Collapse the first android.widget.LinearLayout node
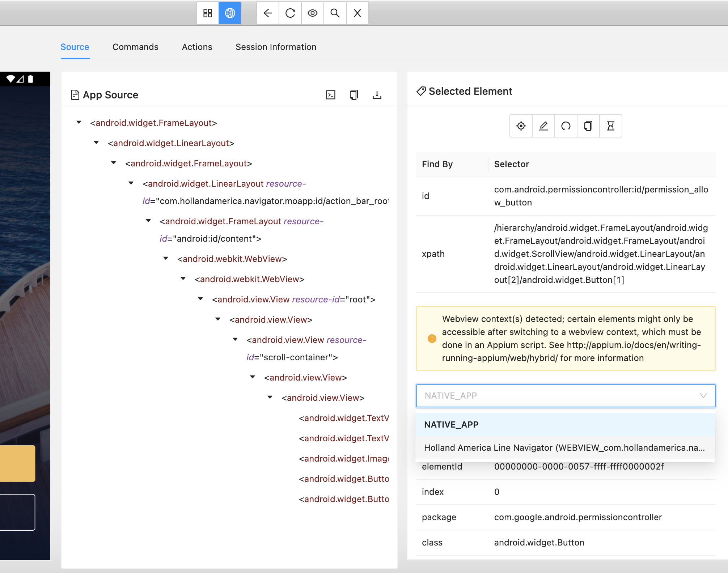Image resolution: width=728 pixels, height=573 pixels. (x=96, y=143)
